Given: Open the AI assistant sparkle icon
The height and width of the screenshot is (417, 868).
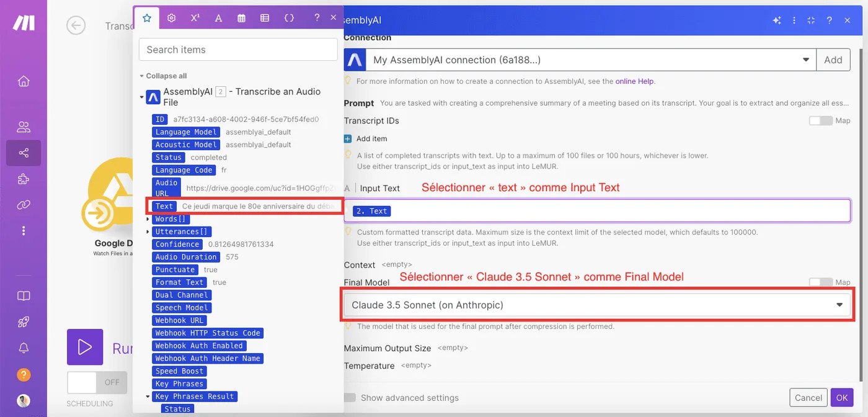Looking at the screenshot, I should [777, 20].
